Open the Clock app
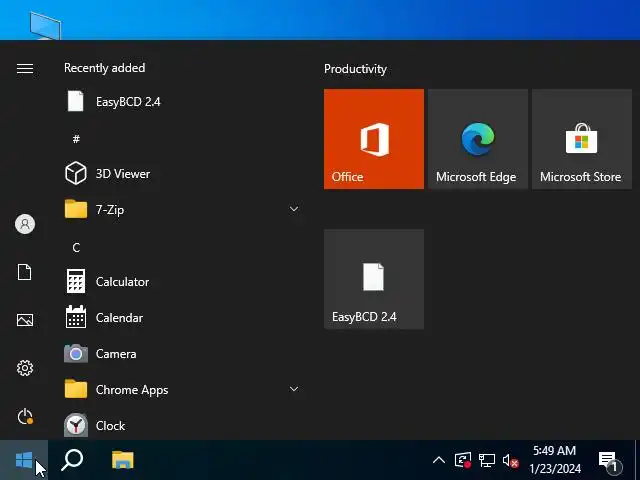 coord(181,425)
